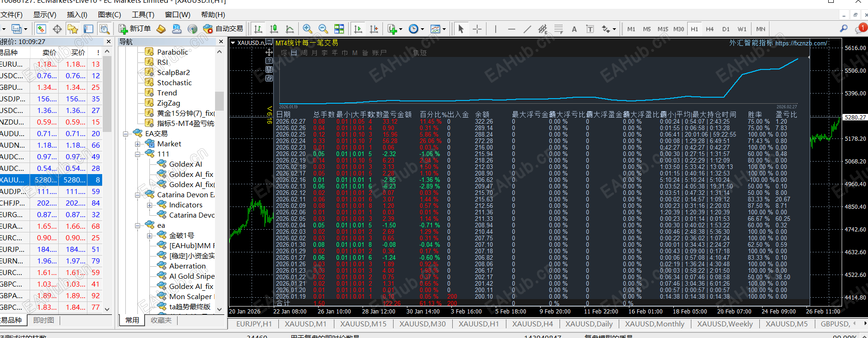
Task: Zoom out on the chart
Action: [323, 29]
